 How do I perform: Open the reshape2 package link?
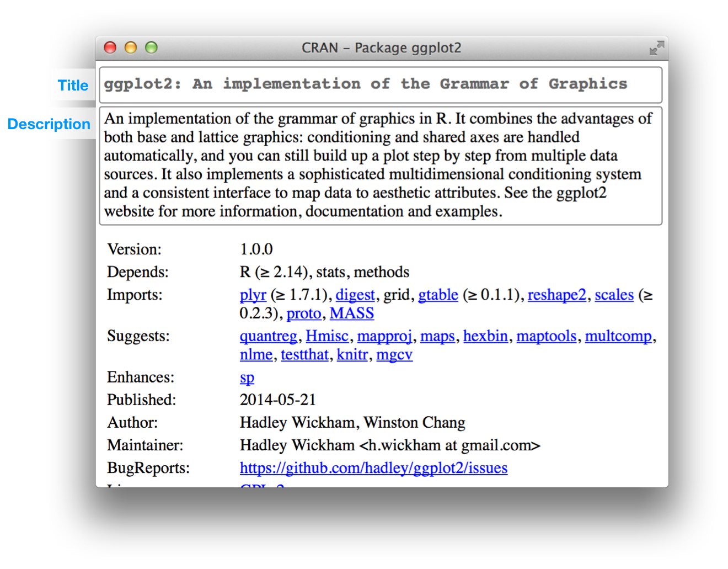557,295
